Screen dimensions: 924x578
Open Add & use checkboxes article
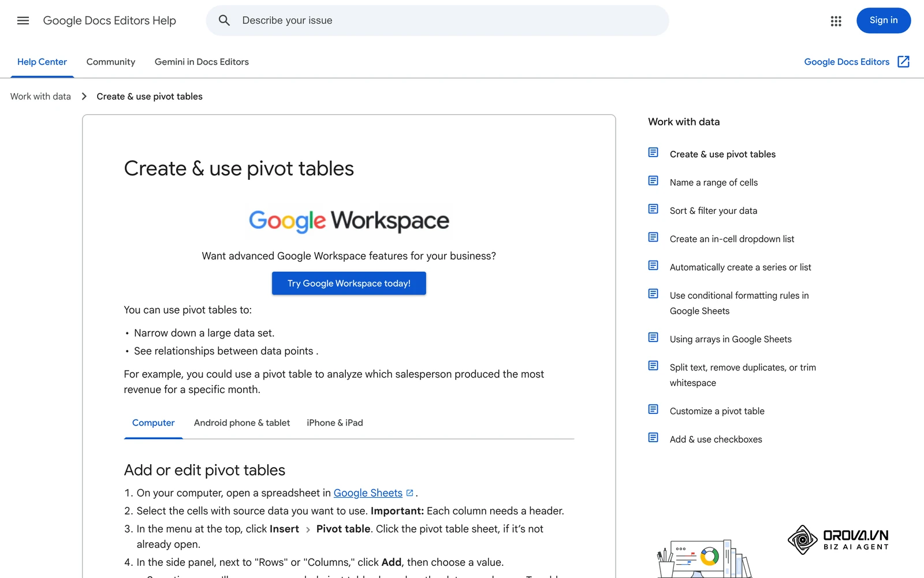[x=716, y=440]
